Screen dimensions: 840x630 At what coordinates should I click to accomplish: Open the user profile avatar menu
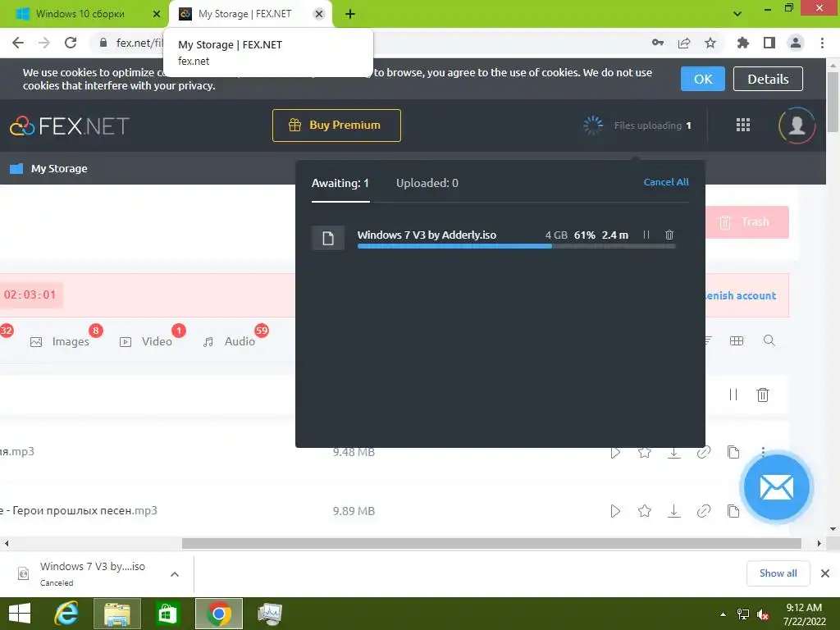tap(797, 126)
